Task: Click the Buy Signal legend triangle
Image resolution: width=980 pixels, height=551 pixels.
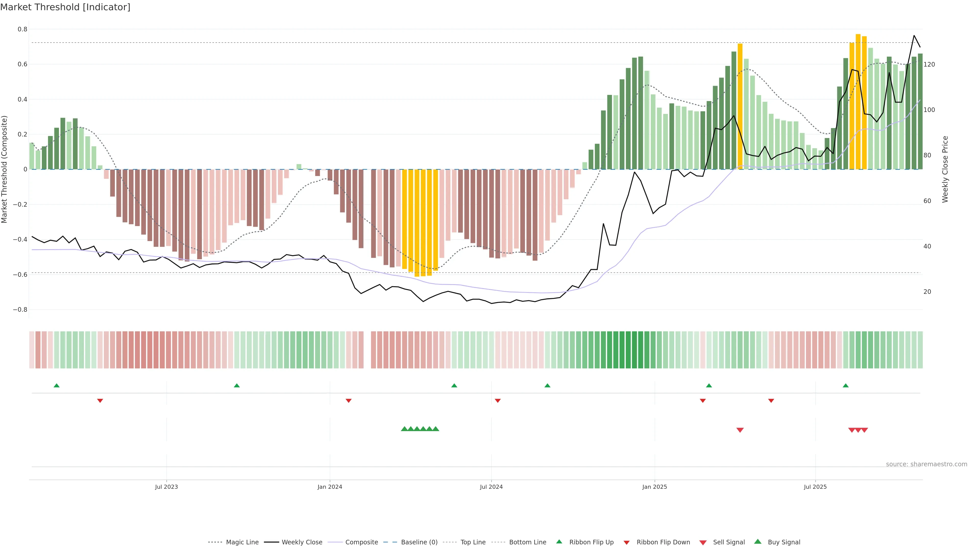Action: coord(758,542)
